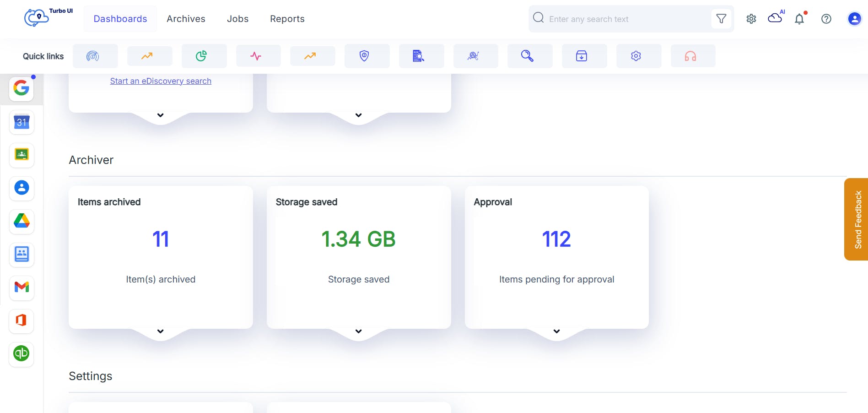Click the headset support quick link

click(690, 56)
